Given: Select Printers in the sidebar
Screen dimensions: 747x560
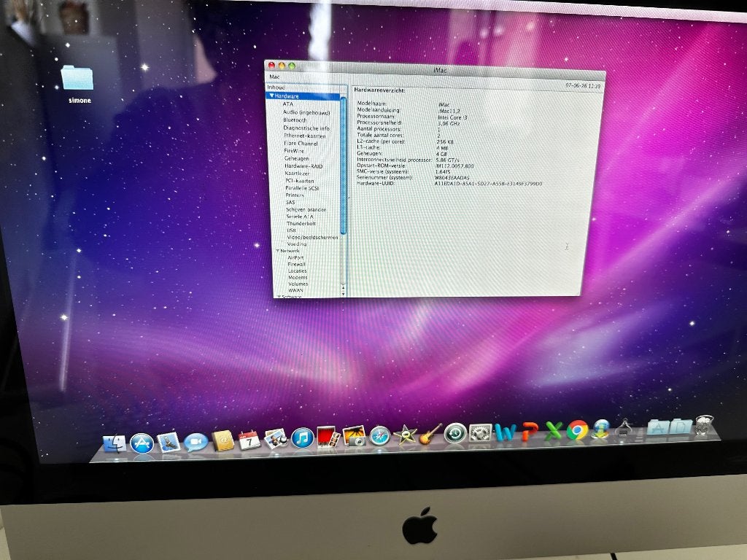Looking at the screenshot, I should click(295, 195).
